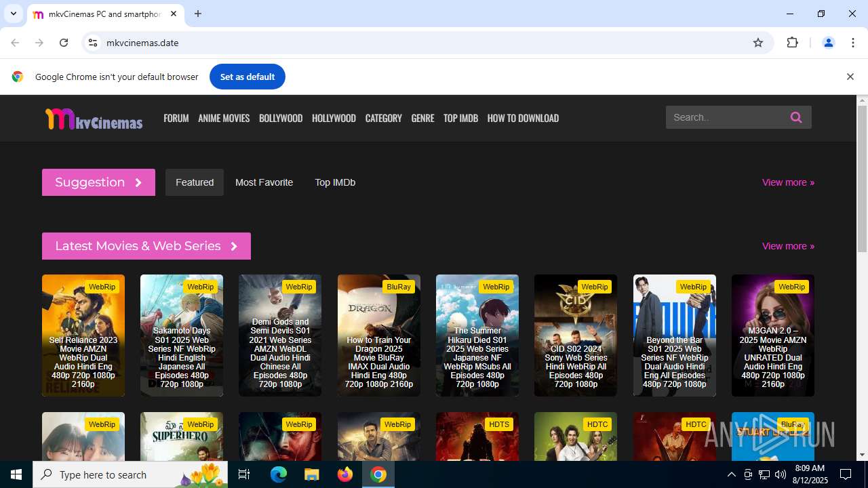
Task: Open the Superhero poster in second row
Action: click(x=182, y=436)
